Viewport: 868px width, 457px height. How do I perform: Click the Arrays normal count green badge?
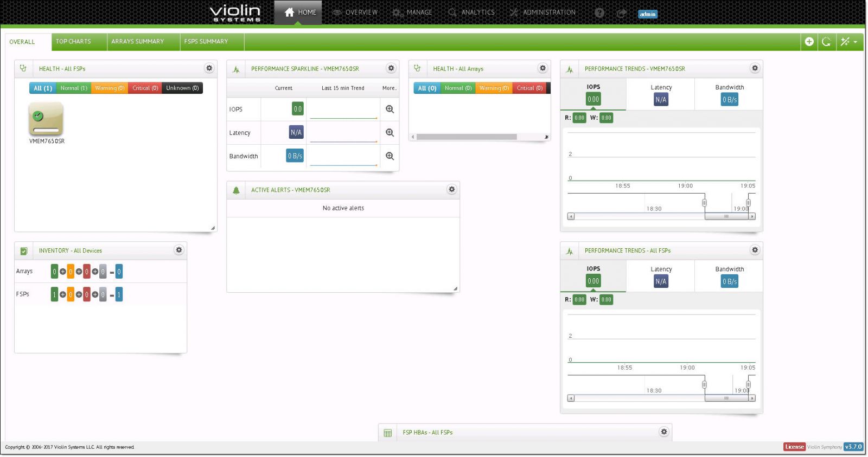pyautogui.click(x=54, y=272)
